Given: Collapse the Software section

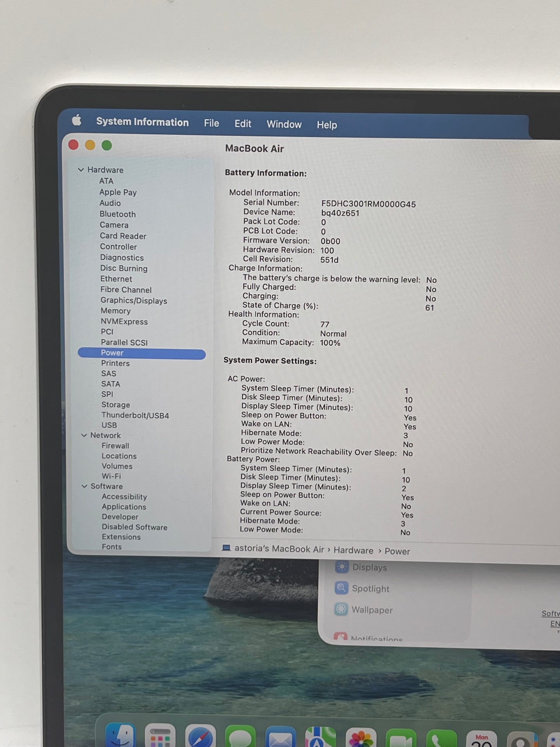Looking at the screenshot, I should click(x=84, y=486).
